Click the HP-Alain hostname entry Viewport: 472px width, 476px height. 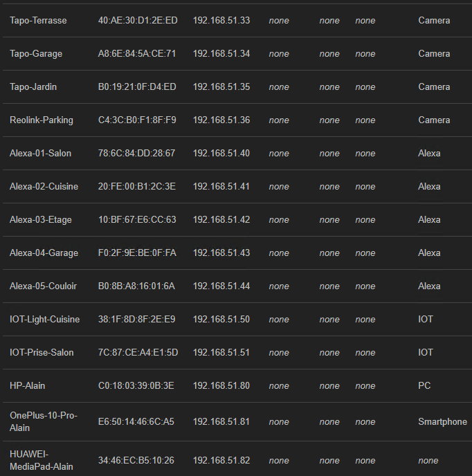coord(27,386)
